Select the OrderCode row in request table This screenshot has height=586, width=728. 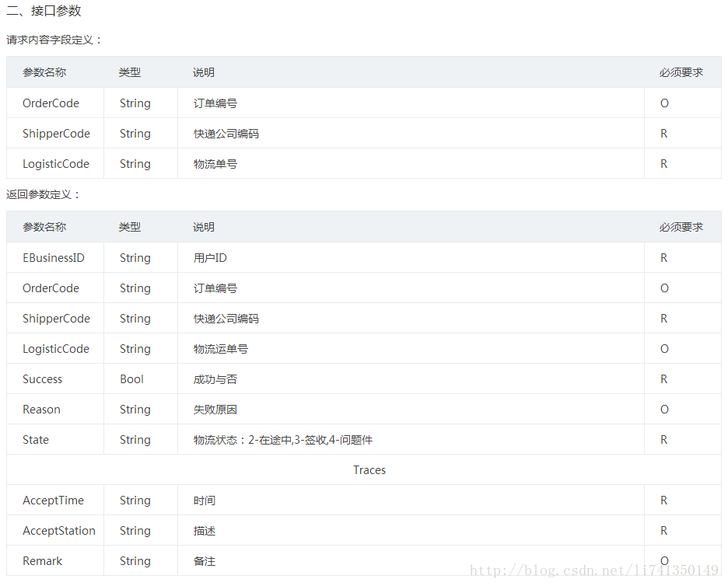[x=51, y=103]
